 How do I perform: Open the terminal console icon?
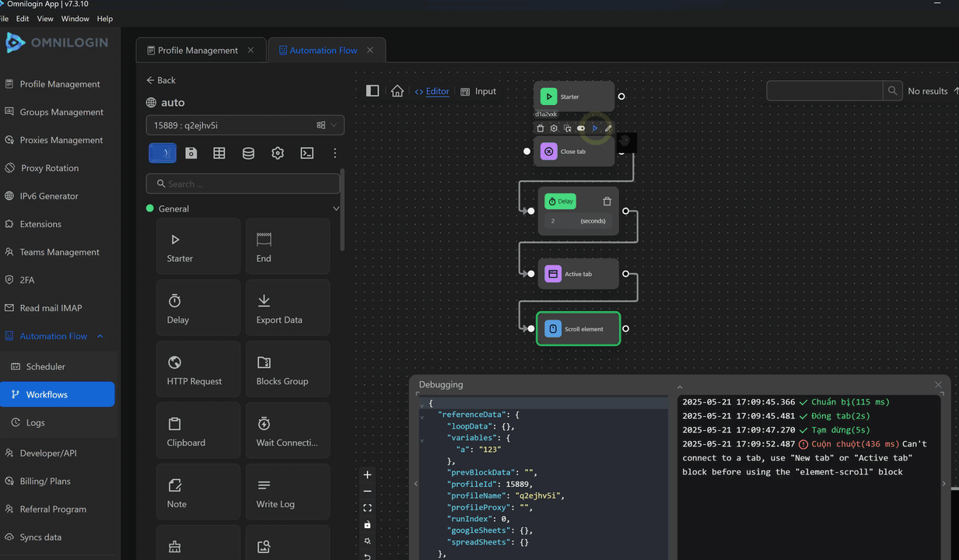coord(307,153)
